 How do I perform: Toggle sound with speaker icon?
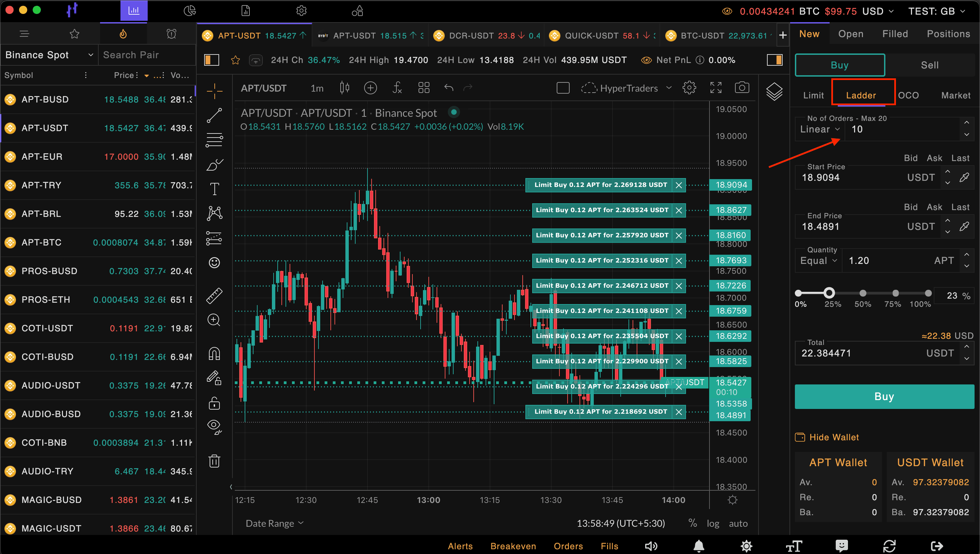coord(651,546)
